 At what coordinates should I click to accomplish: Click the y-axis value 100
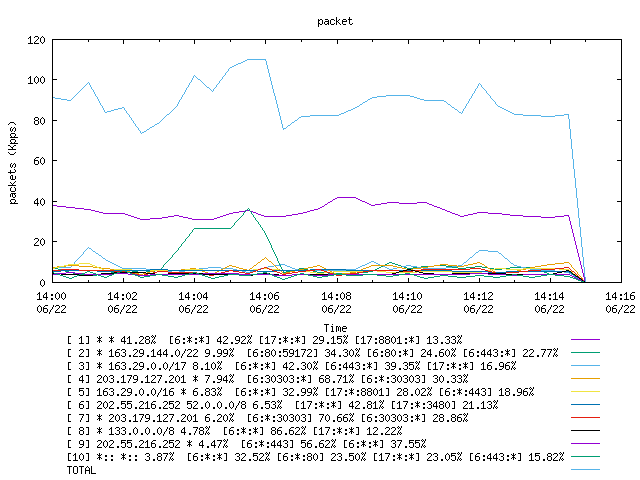36,80
